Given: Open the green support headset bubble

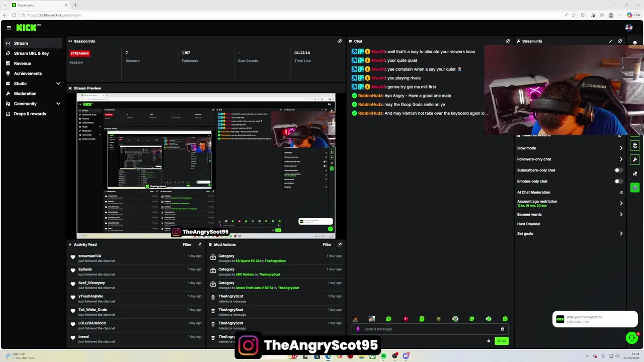Looking at the screenshot, I should [x=631, y=338].
